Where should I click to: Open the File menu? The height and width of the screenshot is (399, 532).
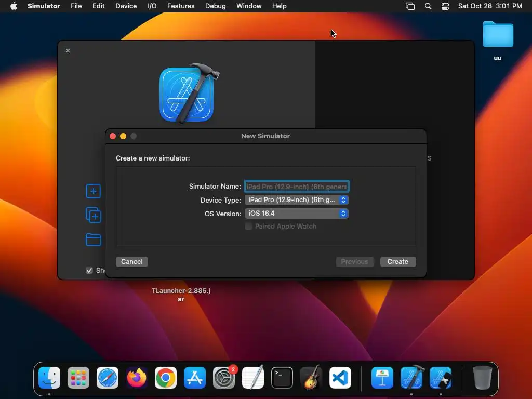point(76,6)
